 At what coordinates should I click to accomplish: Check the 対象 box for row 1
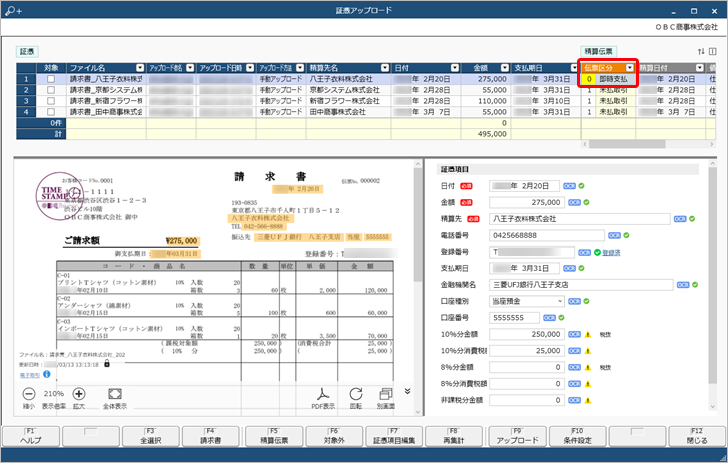click(x=51, y=79)
